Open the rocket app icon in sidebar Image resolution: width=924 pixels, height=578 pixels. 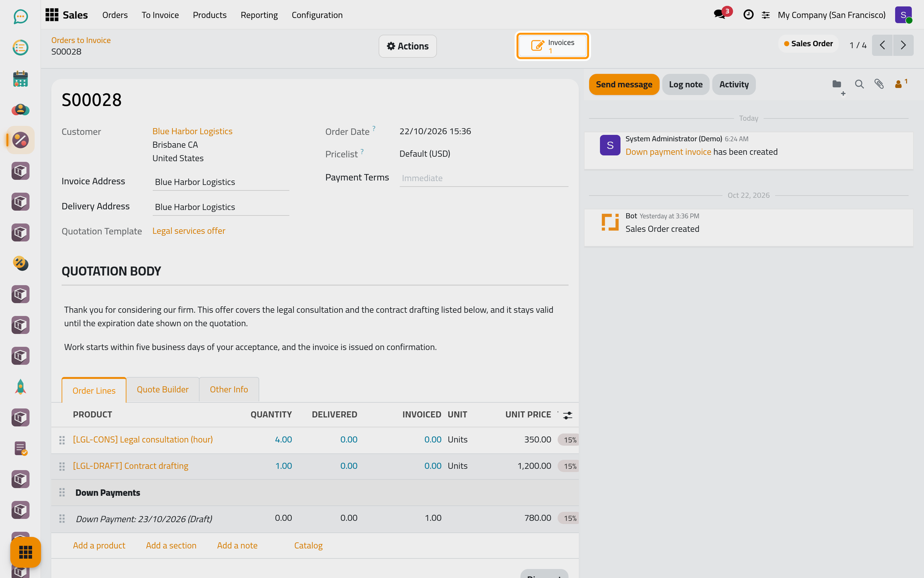[x=20, y=387]
